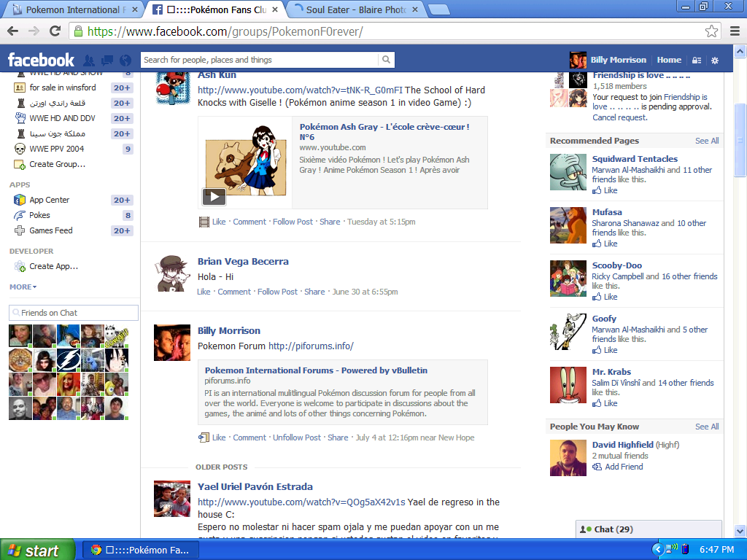747x560 pixels.
Task: Open the Chat (29) panel
Action: pos(649,529)
